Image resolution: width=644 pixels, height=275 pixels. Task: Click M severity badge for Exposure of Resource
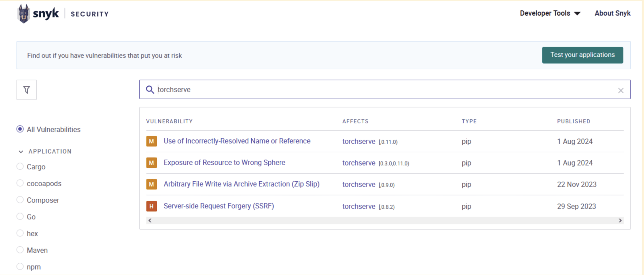pyautogui.click(x=151, y=163)
